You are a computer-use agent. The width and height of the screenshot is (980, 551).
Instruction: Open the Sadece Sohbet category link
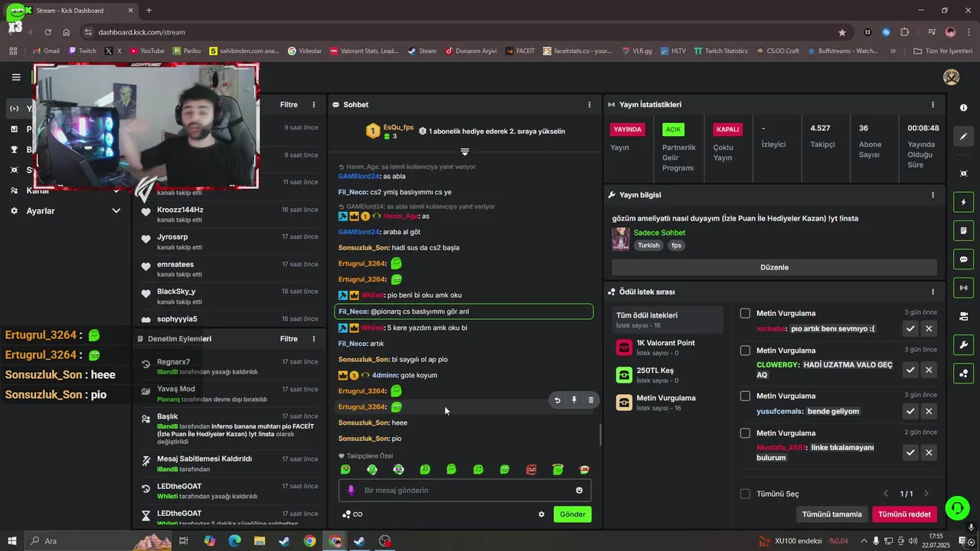point(659,233)
